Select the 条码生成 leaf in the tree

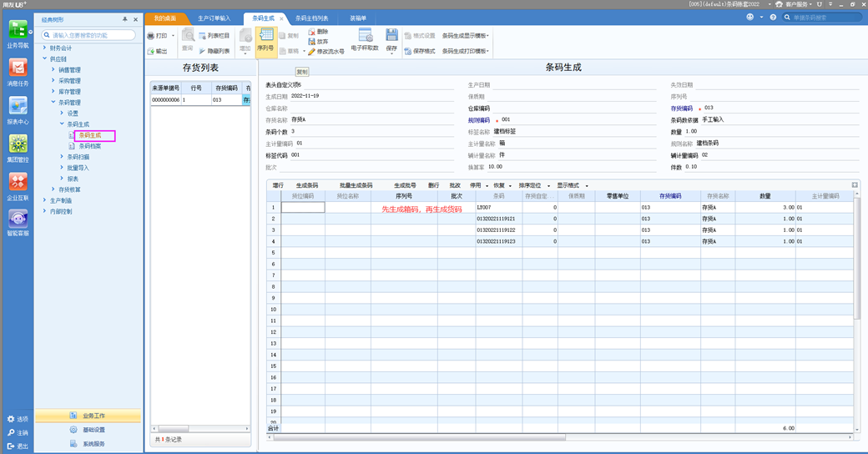89,135
